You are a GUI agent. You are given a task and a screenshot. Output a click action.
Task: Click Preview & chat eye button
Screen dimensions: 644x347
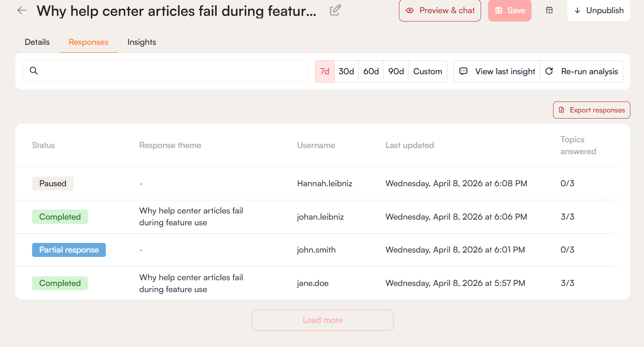[x=440, y=11]
